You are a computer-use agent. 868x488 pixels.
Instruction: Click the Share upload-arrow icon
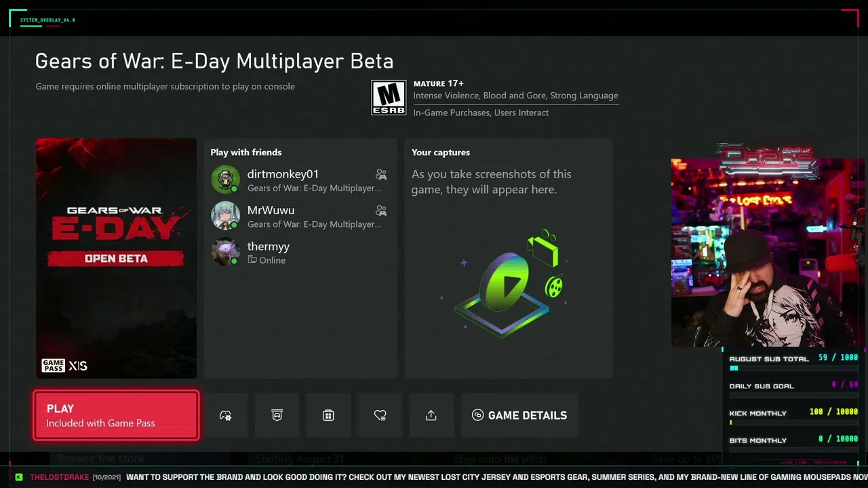coord(431,415)
